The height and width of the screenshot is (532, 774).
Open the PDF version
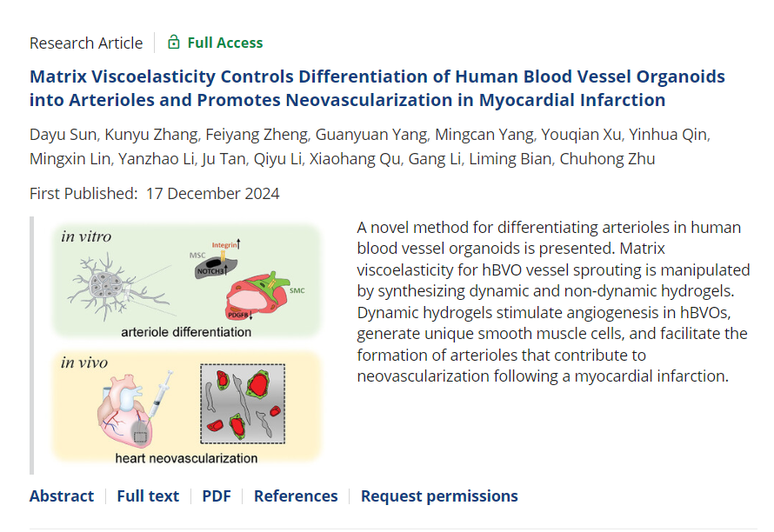coord(217,496)
